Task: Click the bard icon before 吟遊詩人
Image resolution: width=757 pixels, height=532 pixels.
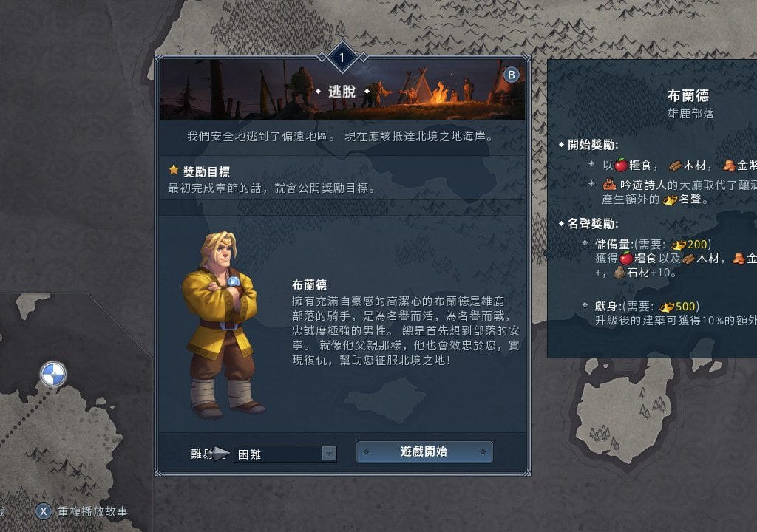Action: click(x=609, y=185)
